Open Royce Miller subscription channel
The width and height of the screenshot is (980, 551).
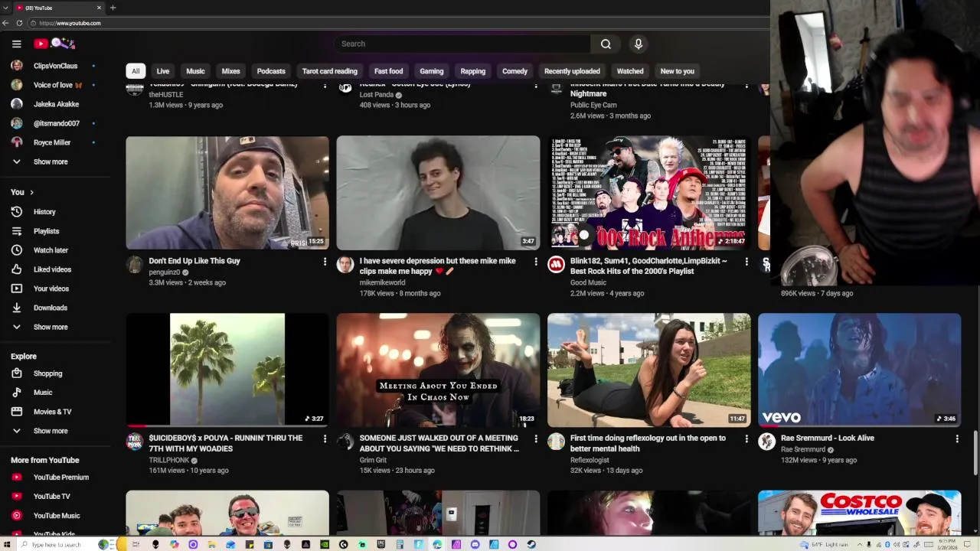54,142
